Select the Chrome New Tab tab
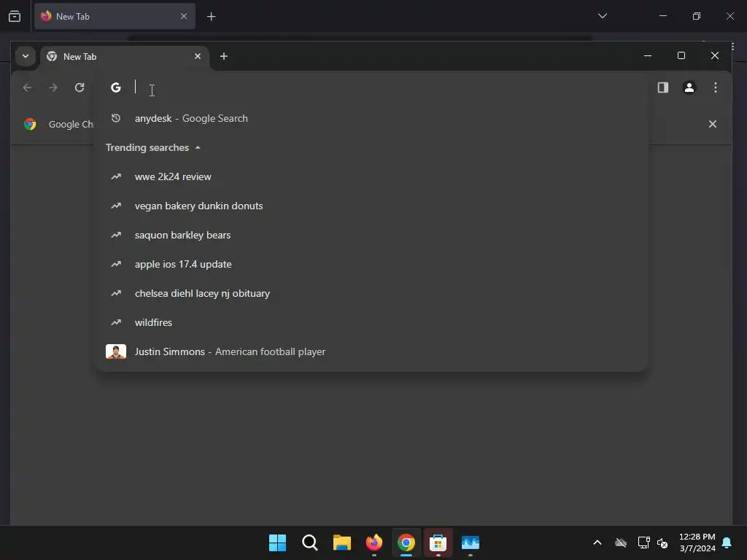Image resolution: width=747 pixels, height=560 pixels. (124, 57)
